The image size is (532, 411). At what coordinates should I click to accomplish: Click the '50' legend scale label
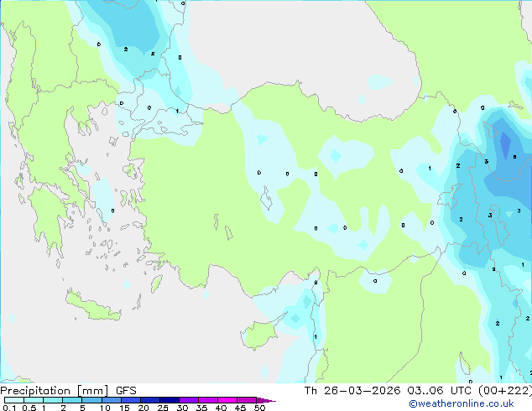coord(259,408)
